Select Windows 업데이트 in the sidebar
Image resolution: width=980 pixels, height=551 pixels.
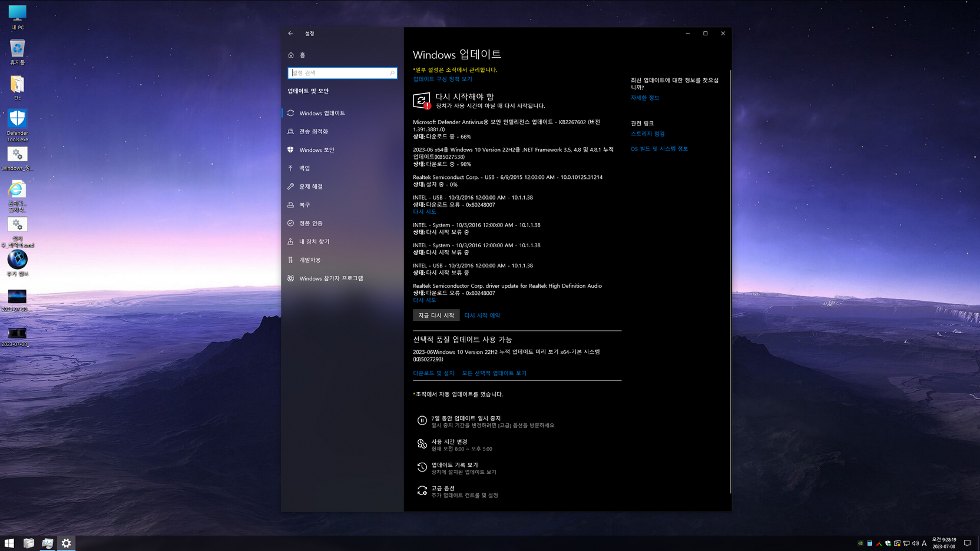click(x=342, y=113)
